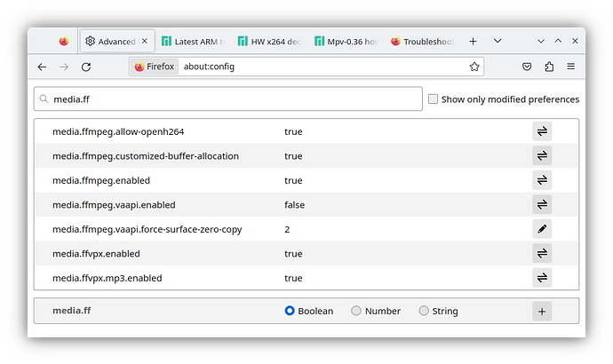Add new media.ff preference with plus button
The image size is (613, 364).
coord(542,312)
